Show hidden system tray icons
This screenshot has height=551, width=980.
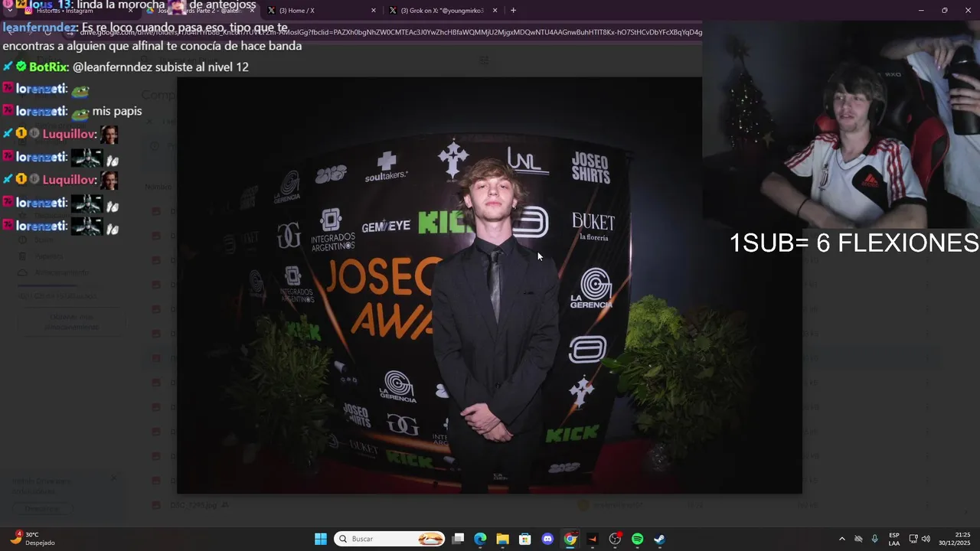[x=842, y=539]
